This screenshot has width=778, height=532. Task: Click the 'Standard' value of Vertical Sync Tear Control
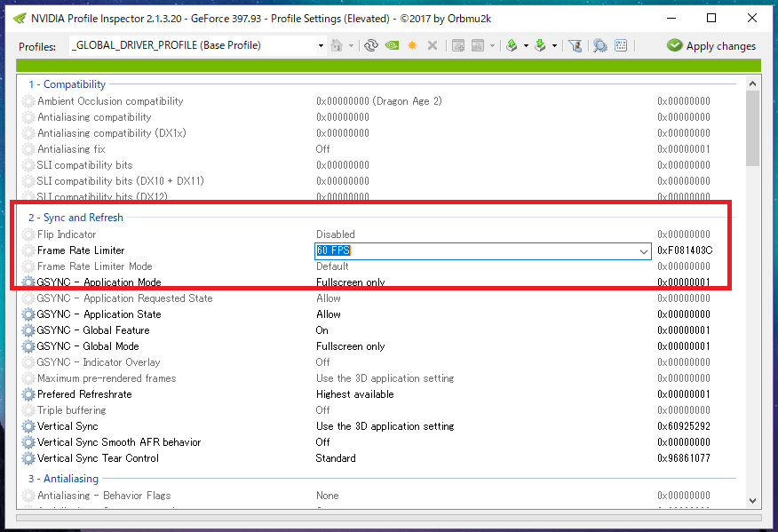[x=336, y=458]
